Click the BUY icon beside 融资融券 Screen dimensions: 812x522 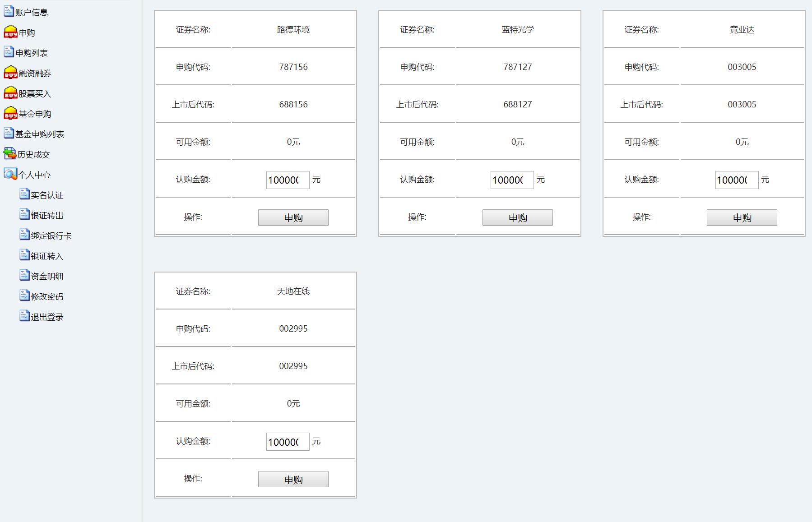click(x=10, y=73)
